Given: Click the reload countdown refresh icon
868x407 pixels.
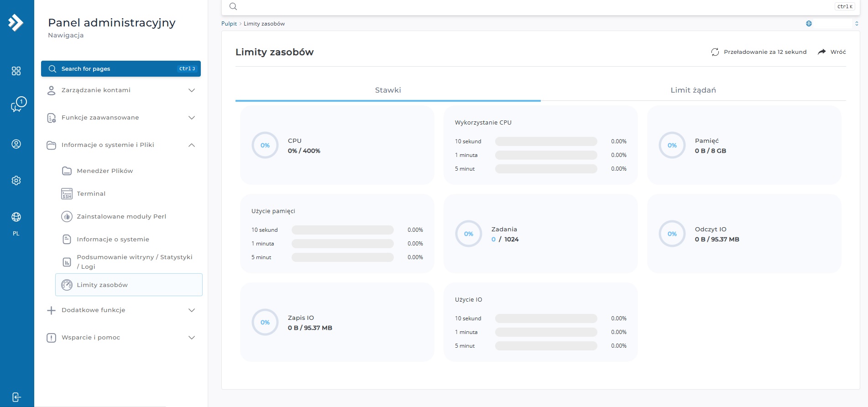Looking at the screenshot, I should (x=715, y=52).
